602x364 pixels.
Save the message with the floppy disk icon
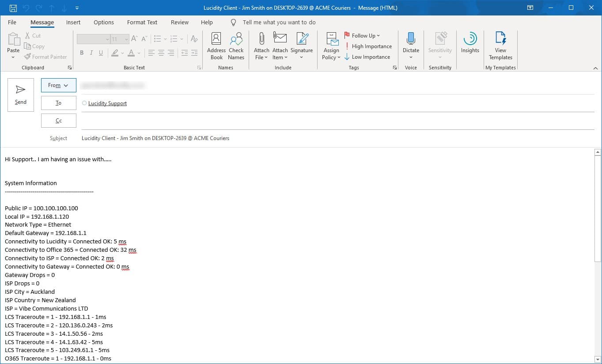pyautogui.click(x=13, y=8)
